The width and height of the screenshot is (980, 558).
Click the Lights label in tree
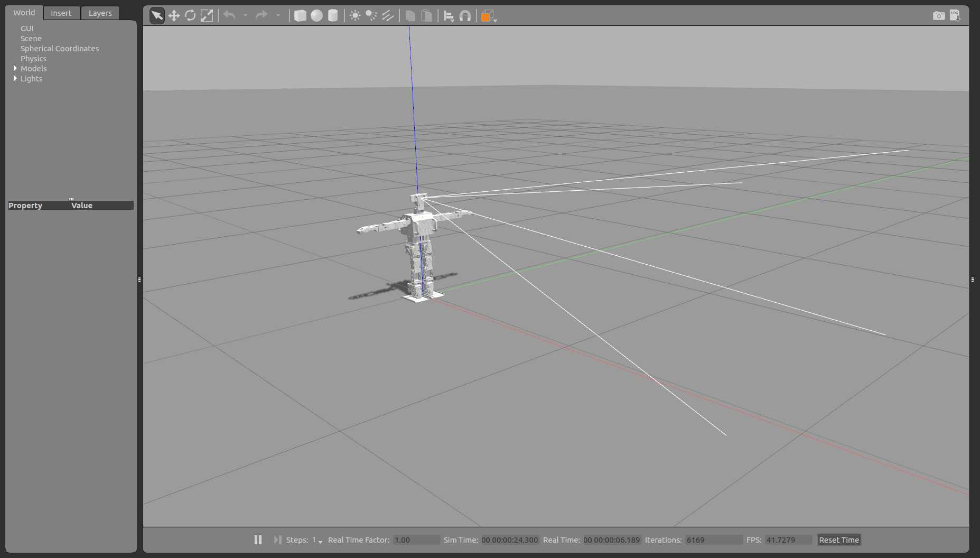(32, 79)
